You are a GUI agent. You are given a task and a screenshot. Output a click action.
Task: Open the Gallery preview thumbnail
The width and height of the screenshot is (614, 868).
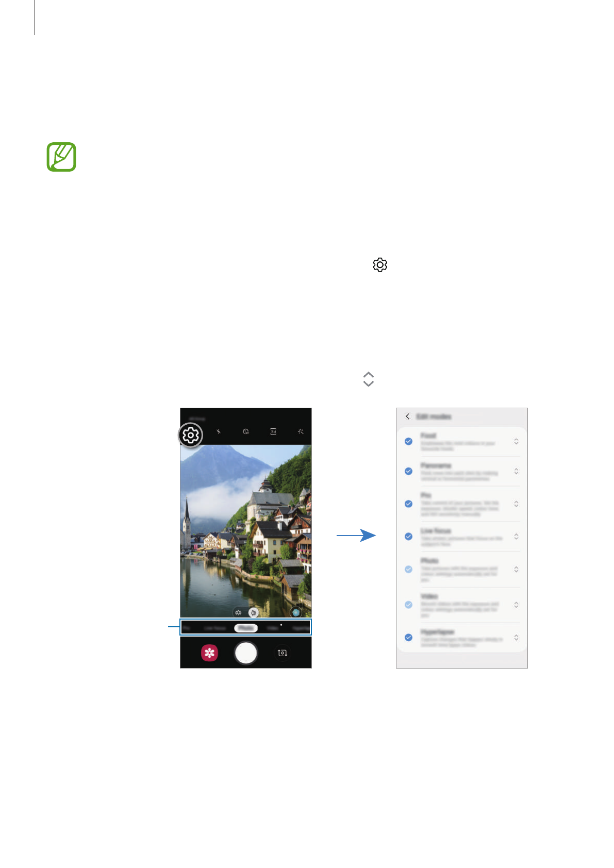(x=209, y=653)
